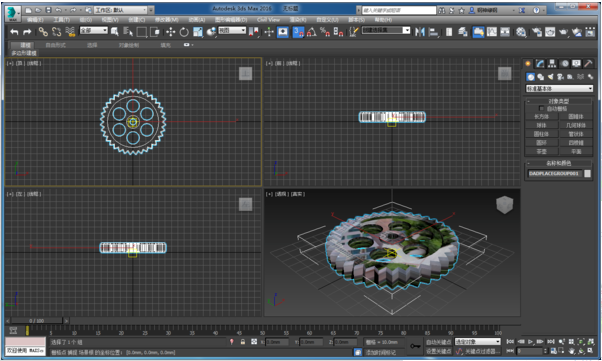
Task: Click the time slider 0 / 100
Action: pos(37,320)
